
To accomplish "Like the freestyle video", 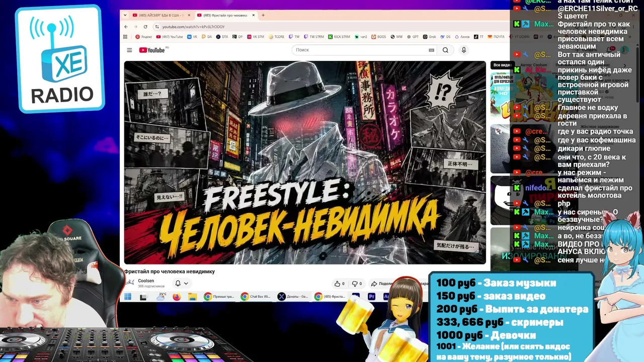I will (x=340, y=284).
